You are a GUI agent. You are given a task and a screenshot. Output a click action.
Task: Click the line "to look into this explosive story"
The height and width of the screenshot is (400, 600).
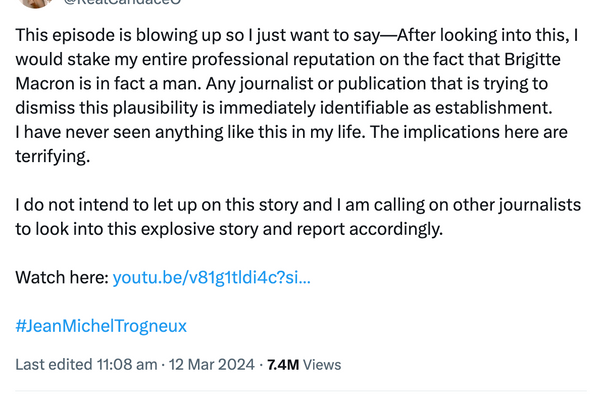229,229
